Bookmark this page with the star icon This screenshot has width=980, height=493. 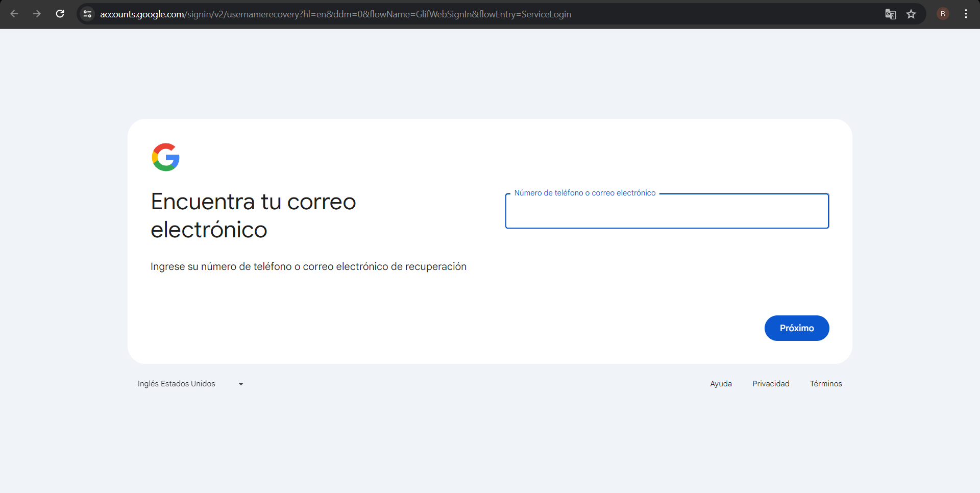click(912, 14)
